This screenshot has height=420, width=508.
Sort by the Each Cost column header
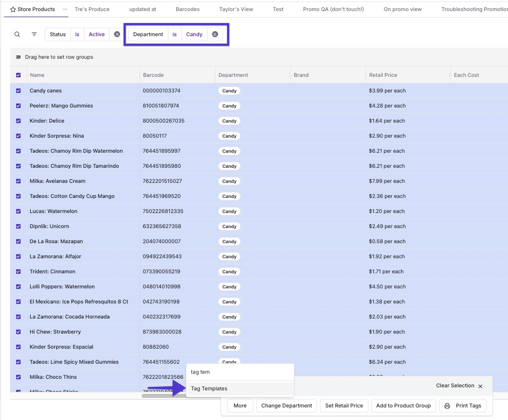[x=466, y=75]
